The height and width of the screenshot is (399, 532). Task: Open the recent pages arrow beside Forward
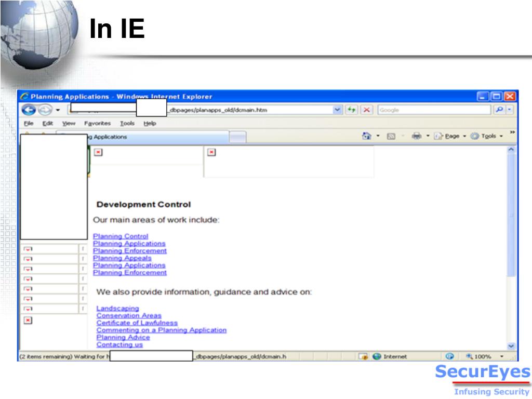click(58, 110)
